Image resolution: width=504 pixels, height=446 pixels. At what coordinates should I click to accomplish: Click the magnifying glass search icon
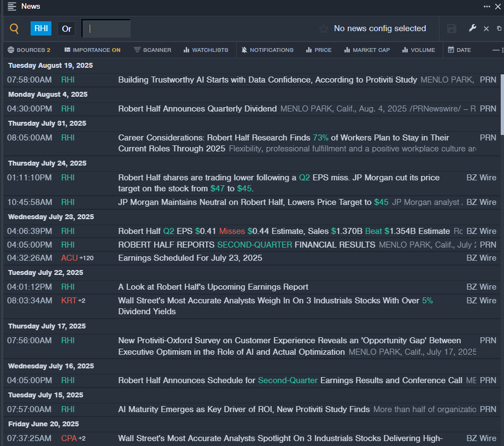[x=14, y=28]
